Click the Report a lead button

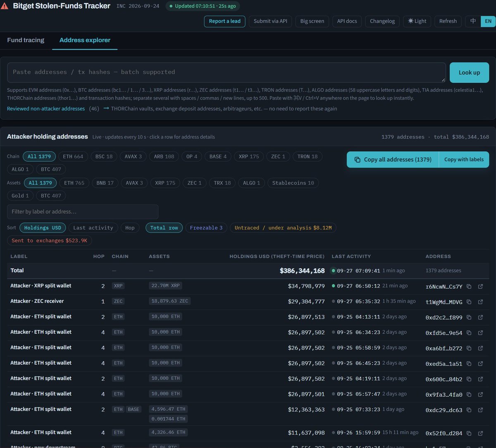click(x=224, y=21)
